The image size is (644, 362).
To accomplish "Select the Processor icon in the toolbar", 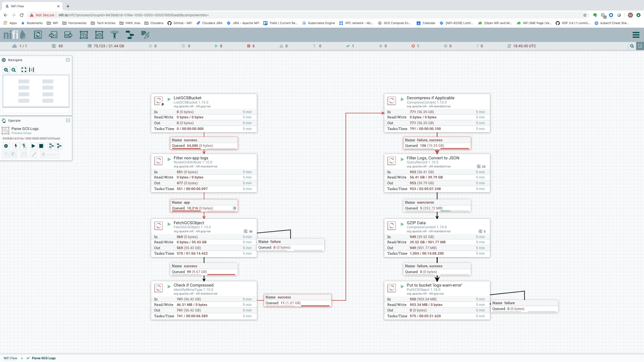I will tap(38, 35).
